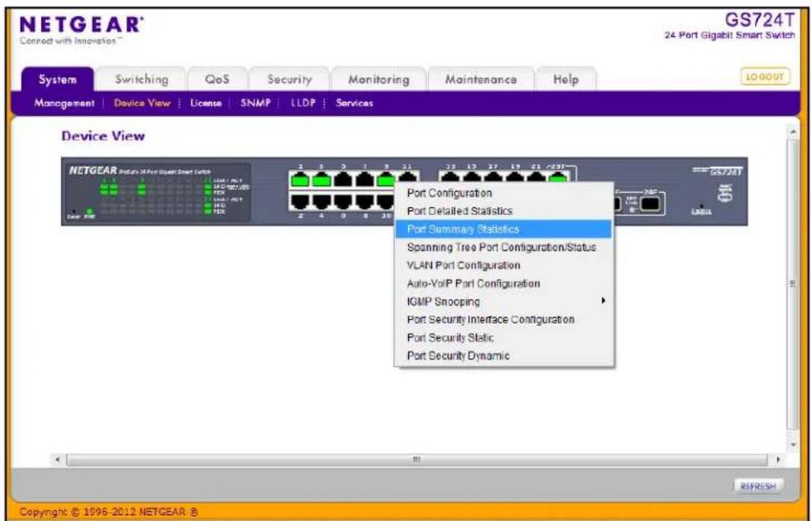Screen dimensions: 812x521
Task: Click the horizontal scrollbar right arrow
Action: point(778,460)
